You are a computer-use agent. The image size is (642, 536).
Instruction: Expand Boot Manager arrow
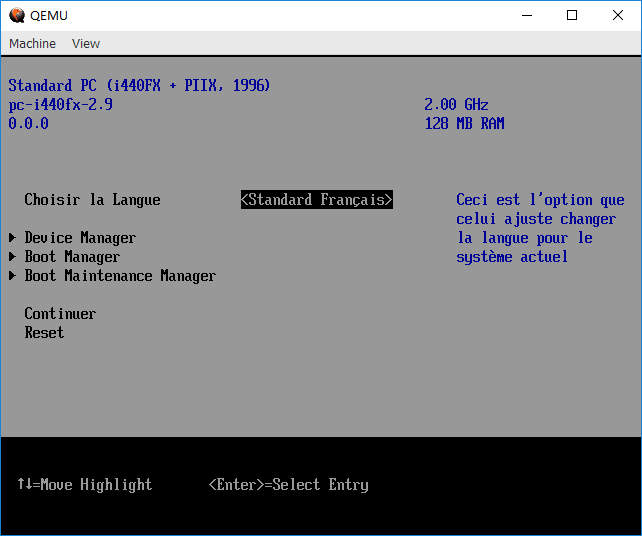pyautogui.click(x=12, y=256)
